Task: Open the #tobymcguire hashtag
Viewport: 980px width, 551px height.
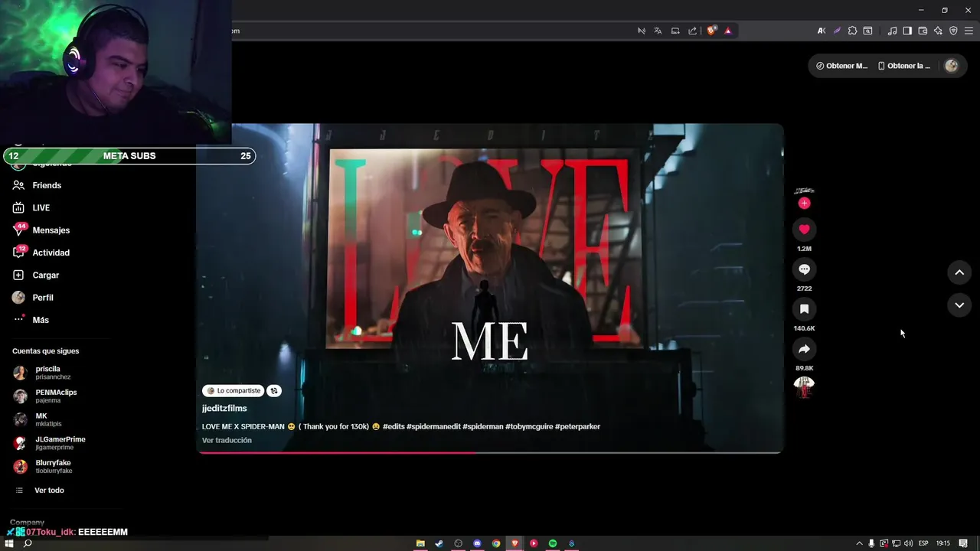Action: tap(529, 426)
